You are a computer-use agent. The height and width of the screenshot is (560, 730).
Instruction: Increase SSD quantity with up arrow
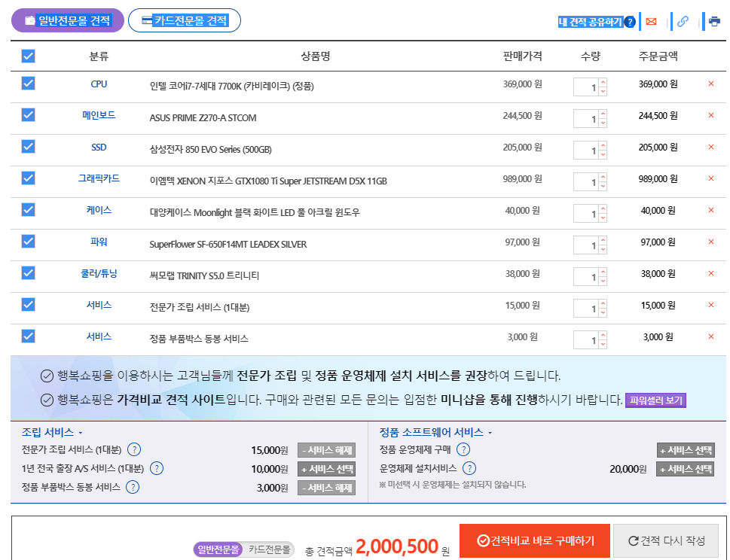pyautogui.click(x=603, y=145)
